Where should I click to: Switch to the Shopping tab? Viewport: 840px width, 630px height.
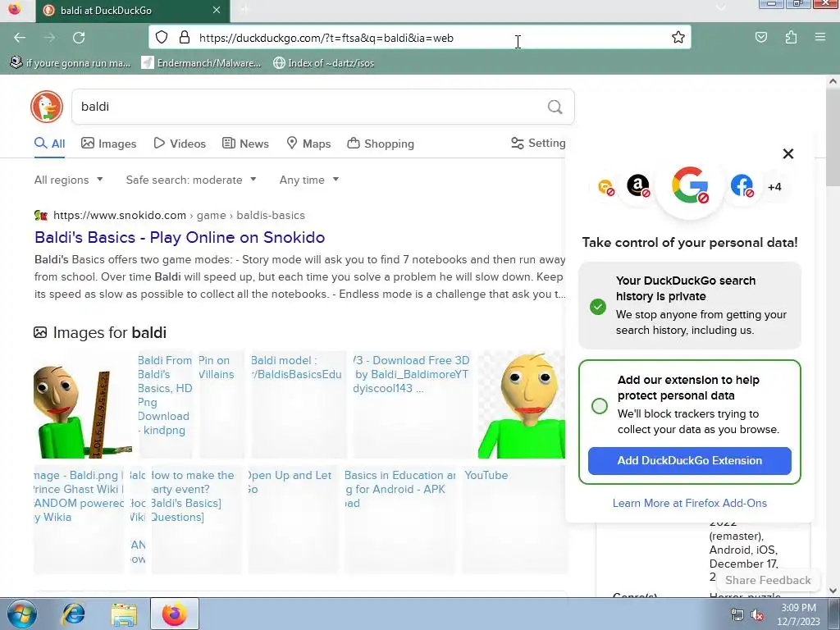pos(381,144)
